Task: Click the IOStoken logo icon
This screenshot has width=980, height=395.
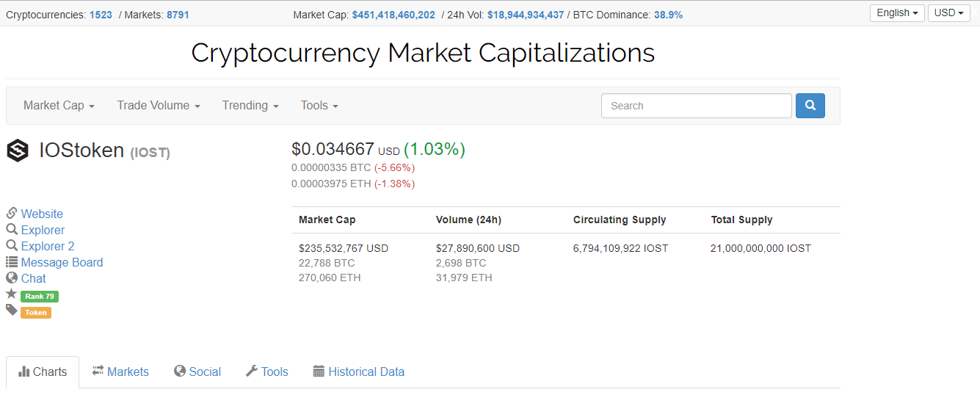Action: tap(18, 151)
